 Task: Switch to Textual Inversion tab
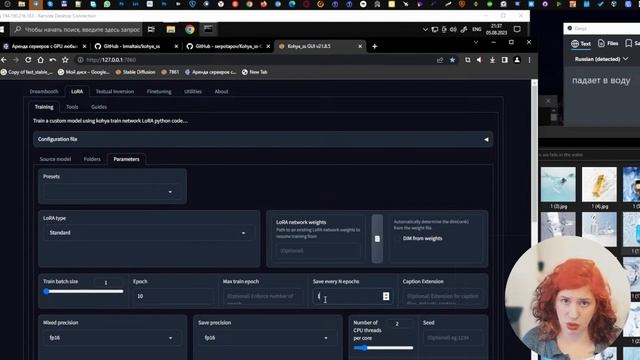(115, 91)
